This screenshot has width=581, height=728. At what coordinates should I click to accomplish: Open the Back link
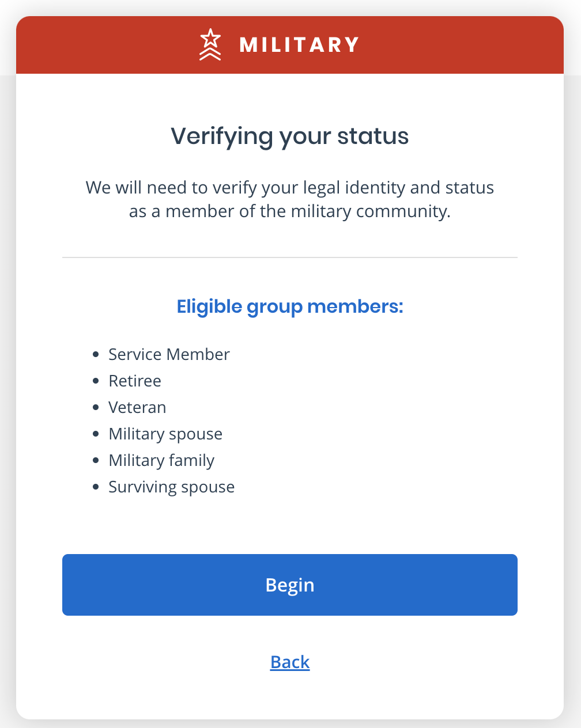[290, 662]
